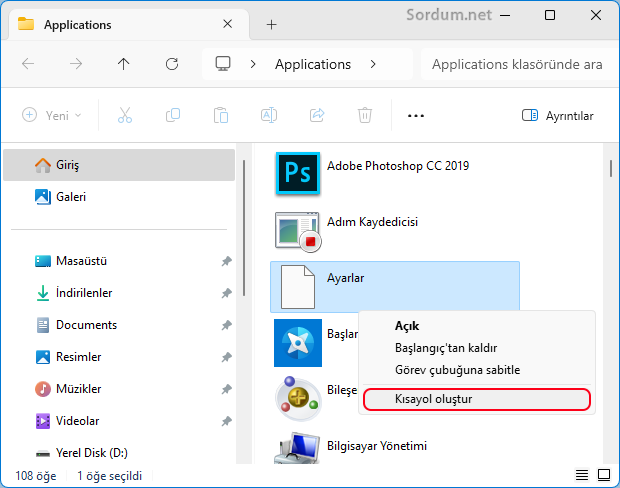Add a new tab with plus button
Image resolution: width=620 pixels, height=488 pixels.
coord(271,25)
